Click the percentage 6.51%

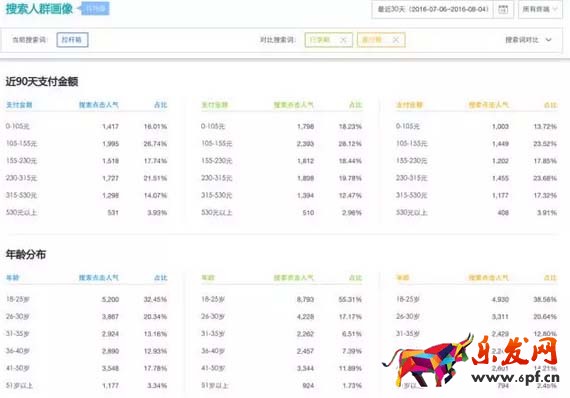(352, 334)
